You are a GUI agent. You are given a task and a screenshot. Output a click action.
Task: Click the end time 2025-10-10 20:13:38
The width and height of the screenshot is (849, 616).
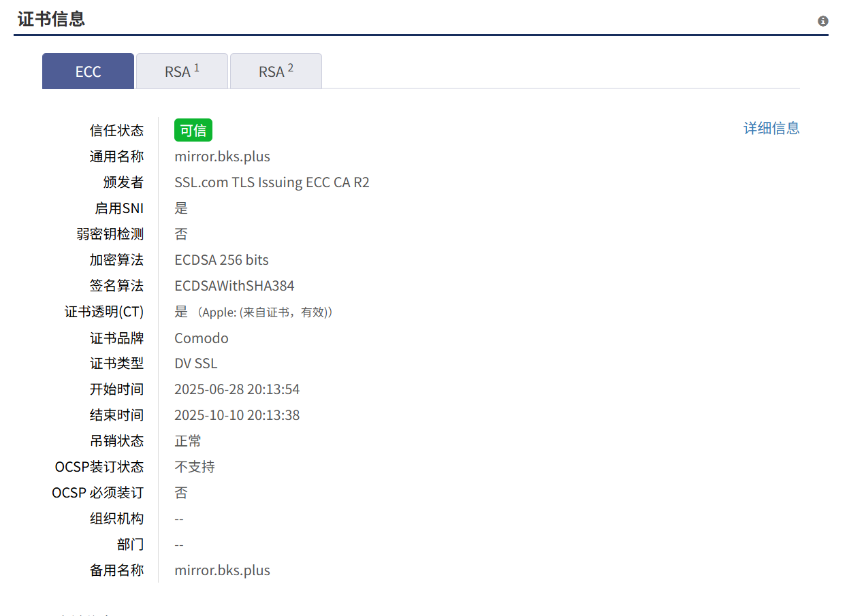pos(237,415)
